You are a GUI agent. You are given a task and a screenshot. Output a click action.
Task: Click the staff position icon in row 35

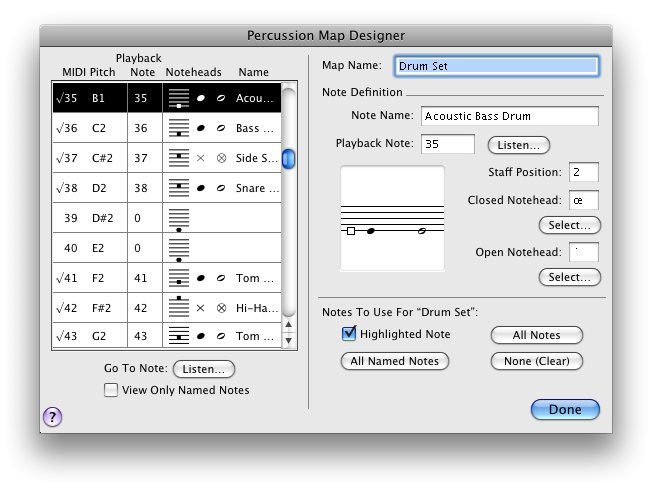pos(179,98)
